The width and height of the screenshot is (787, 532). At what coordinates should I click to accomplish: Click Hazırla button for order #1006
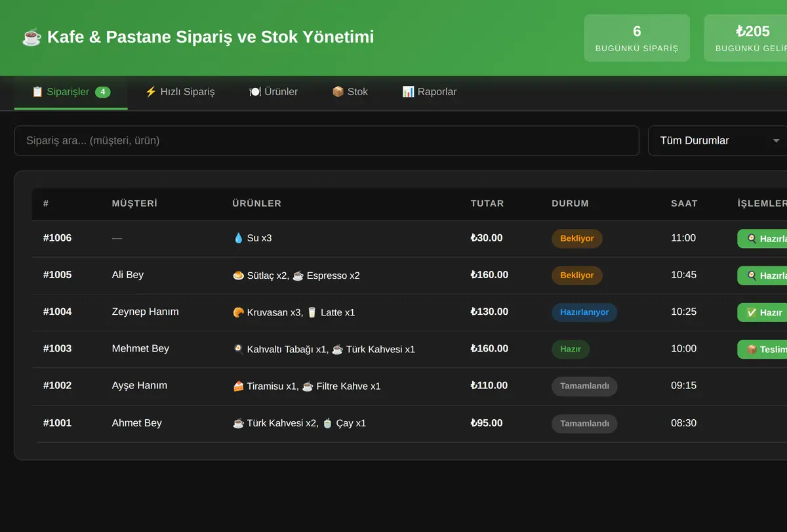click(x=762, y=239)
